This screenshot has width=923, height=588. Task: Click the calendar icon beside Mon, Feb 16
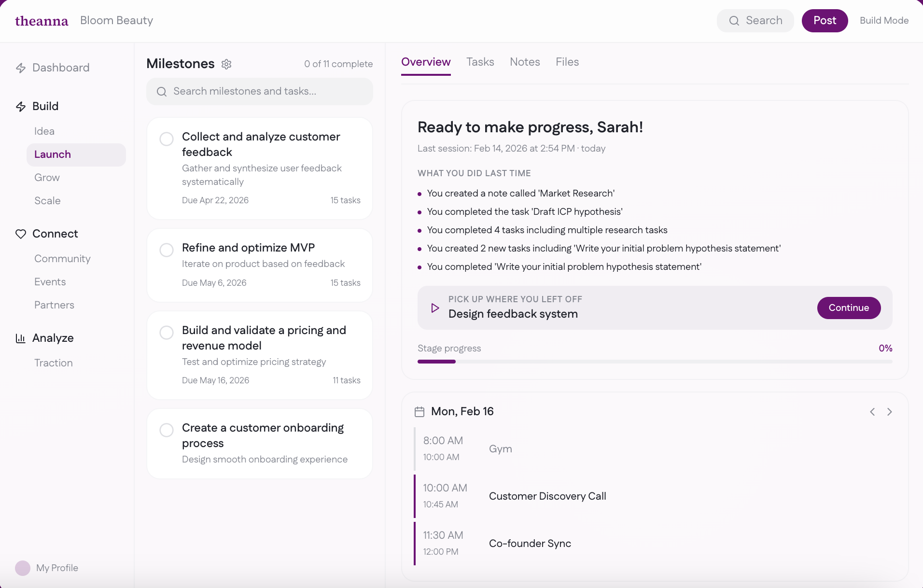420,411
